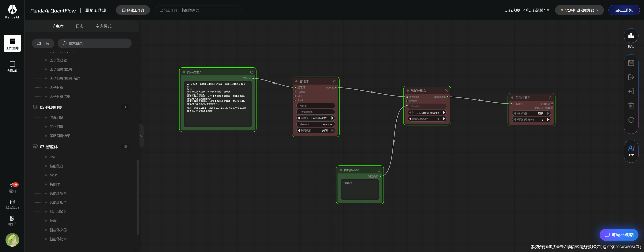644x252 pixels.
Task: Open edit icon on 智能体聚合 node
Action: click(x=446, y=91)
